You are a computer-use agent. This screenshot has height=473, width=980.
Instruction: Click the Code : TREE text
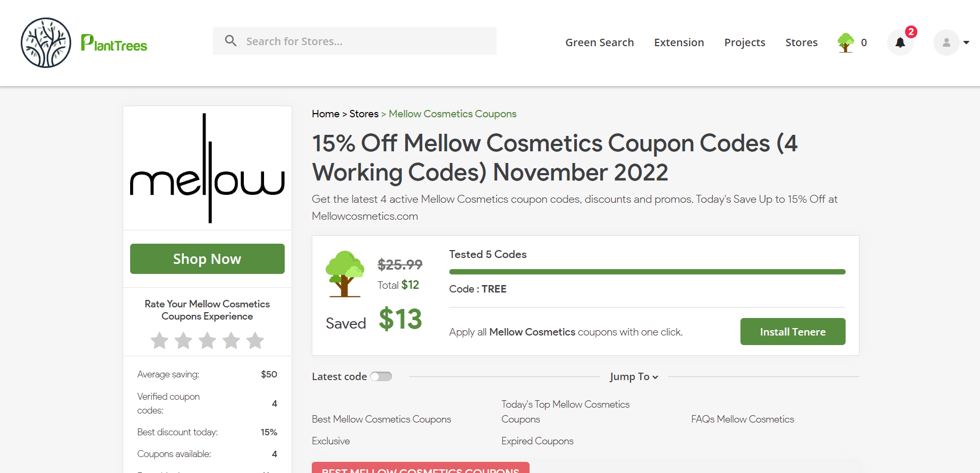(478, 289)
